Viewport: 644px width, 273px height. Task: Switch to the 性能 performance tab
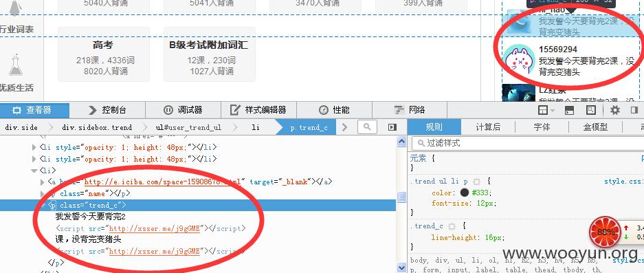334,110
